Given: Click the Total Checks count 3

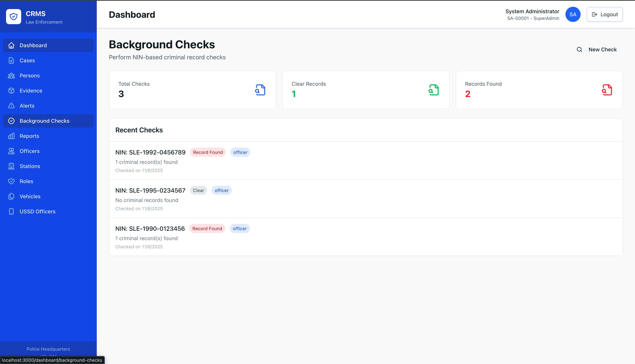Looking at the screenshot, I should click(x=121, y=94).
